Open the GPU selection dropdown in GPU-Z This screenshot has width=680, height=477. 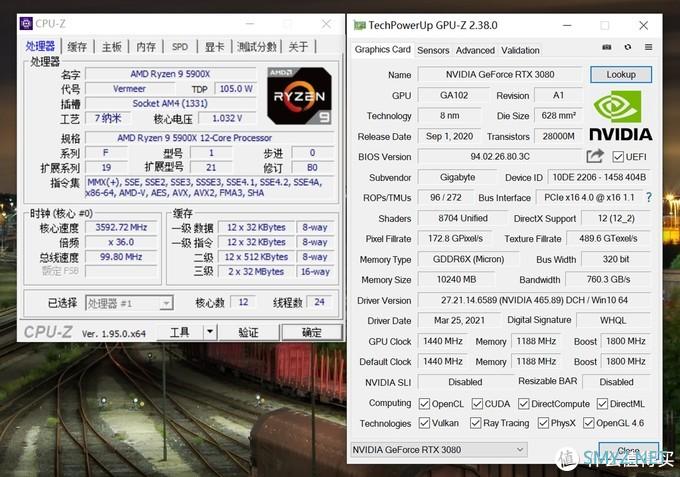(439, 450)
